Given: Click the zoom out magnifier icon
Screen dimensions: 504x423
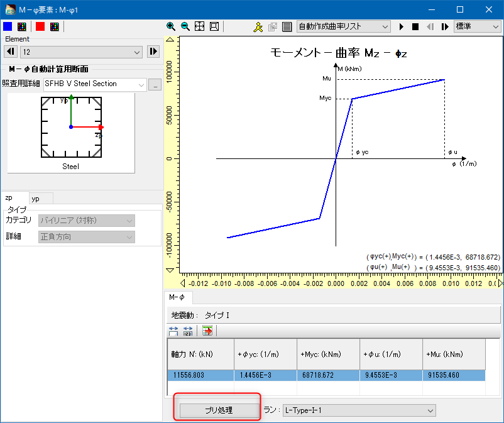Looking at the screenshot, I should (x=185, y=26).
